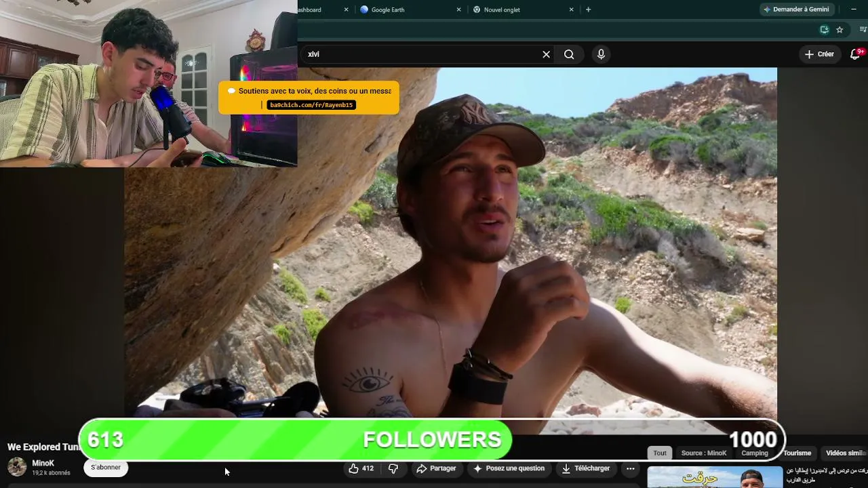The width and height of the screenshot is (868, 488).
Task: Download the video with Télécharger
Action: pos(586,468)
